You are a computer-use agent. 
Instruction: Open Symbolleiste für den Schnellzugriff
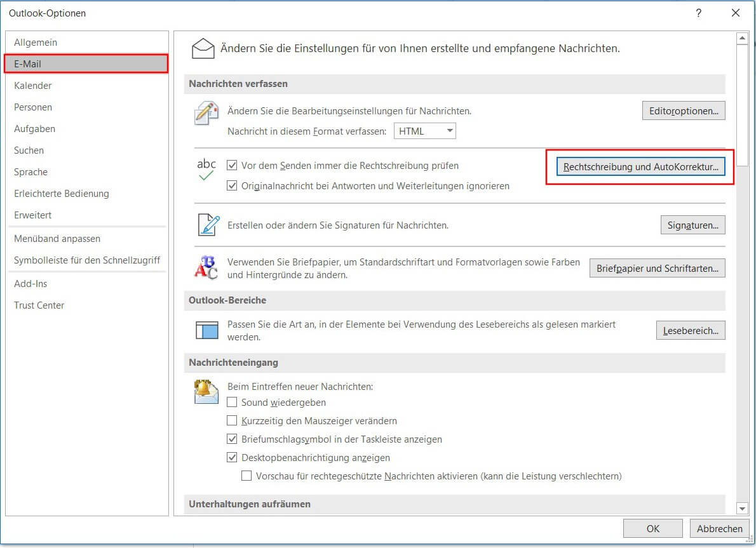[x=87, y=260]
